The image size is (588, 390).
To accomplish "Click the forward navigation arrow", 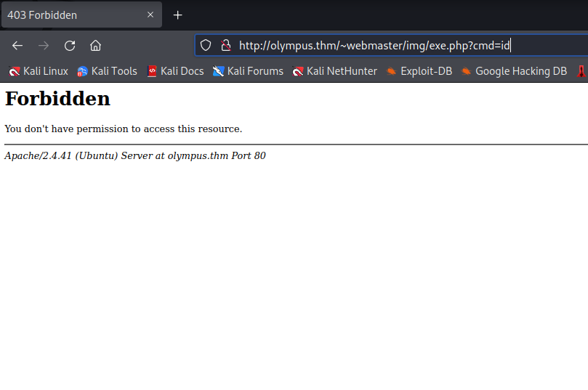I will click(44, 45).
